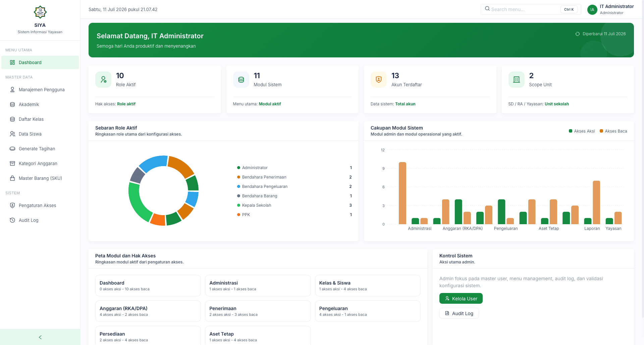This screenshot has width=644, height=345.
Task: Open Kategori Anggaran menu item
Action: pos(40,163)
